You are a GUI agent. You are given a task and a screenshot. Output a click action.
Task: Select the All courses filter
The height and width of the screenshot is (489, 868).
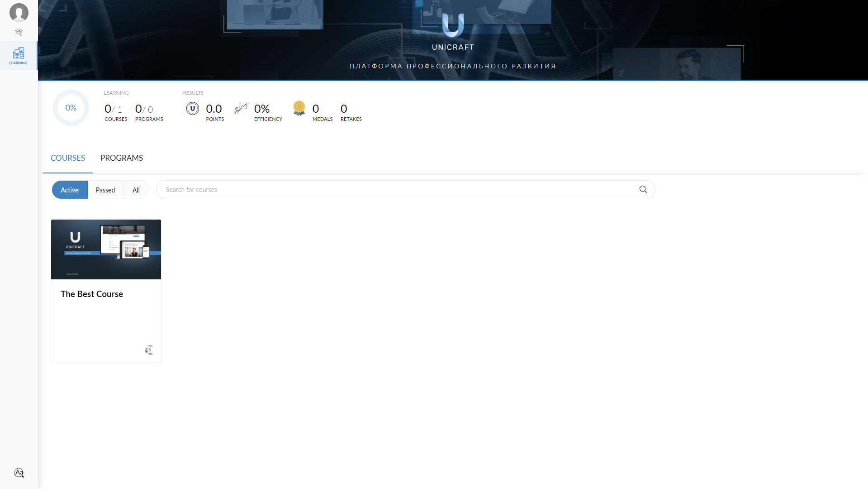(136, 190)
